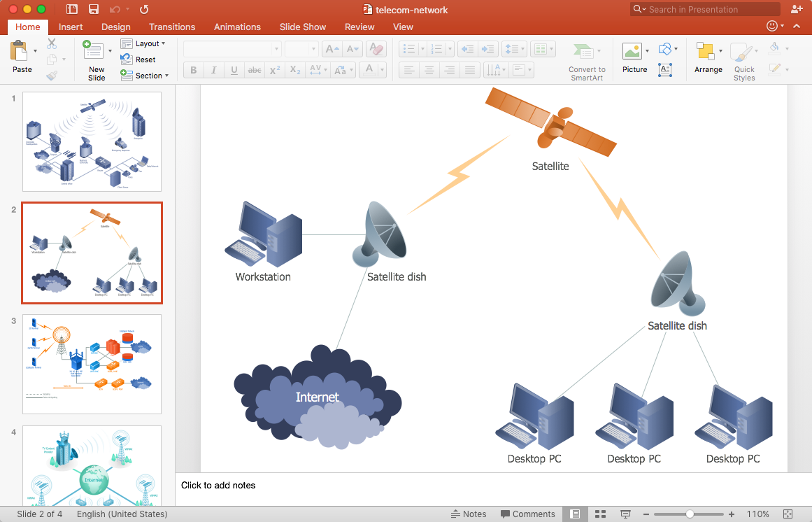Toggle the Comments pane
Image resolution: width=812 pixels, height=522 pixels.
[x=527, y=514]
